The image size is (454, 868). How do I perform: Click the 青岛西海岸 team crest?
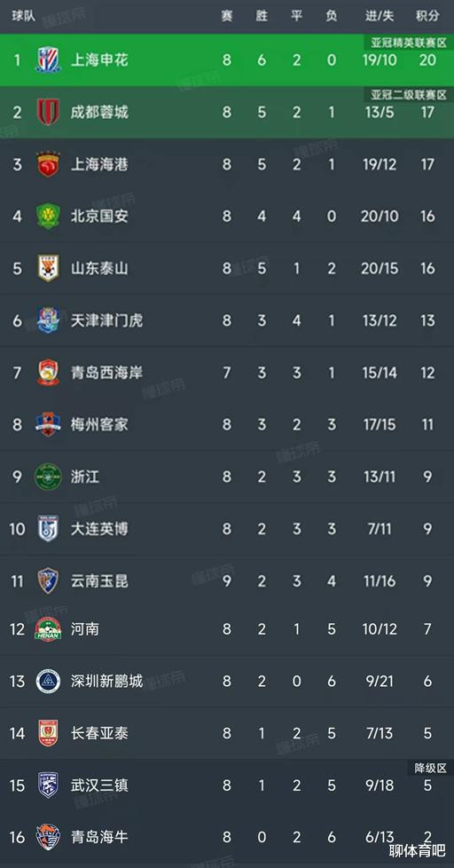48,373
